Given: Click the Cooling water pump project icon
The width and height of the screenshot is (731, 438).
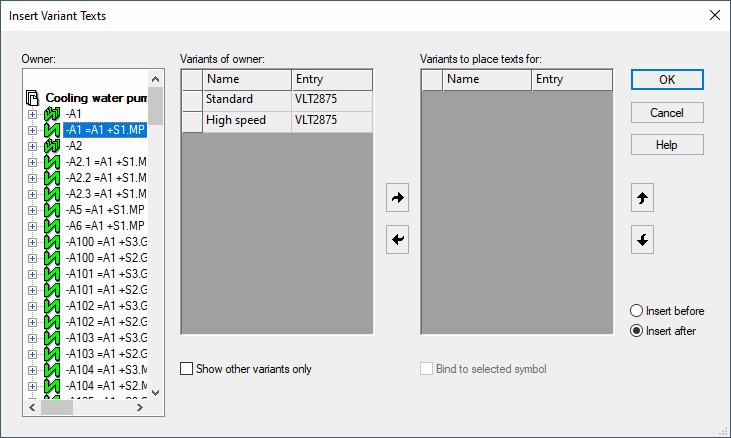Looking at the screenshot, I should tap(33, 99).
